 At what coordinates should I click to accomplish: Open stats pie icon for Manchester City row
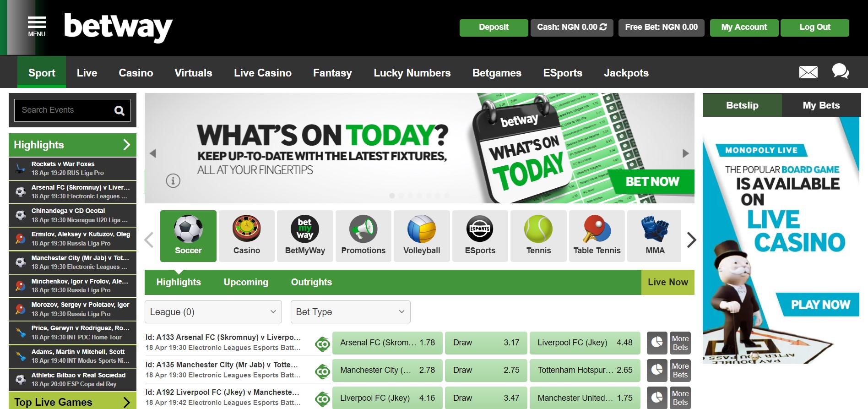point(657,370)
